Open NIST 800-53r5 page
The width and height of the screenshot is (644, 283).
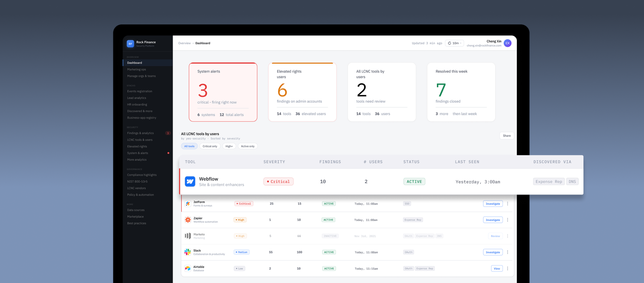[x=137, y=182]
